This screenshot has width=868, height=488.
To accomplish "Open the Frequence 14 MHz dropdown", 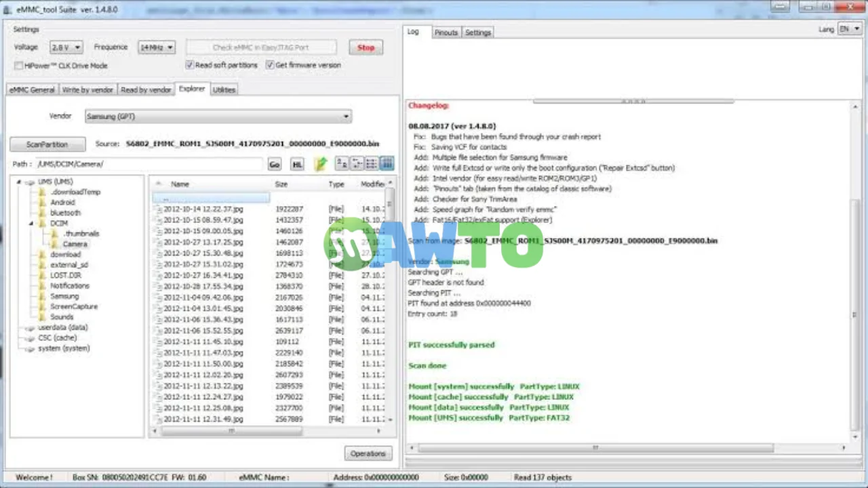I will point(156,47).
